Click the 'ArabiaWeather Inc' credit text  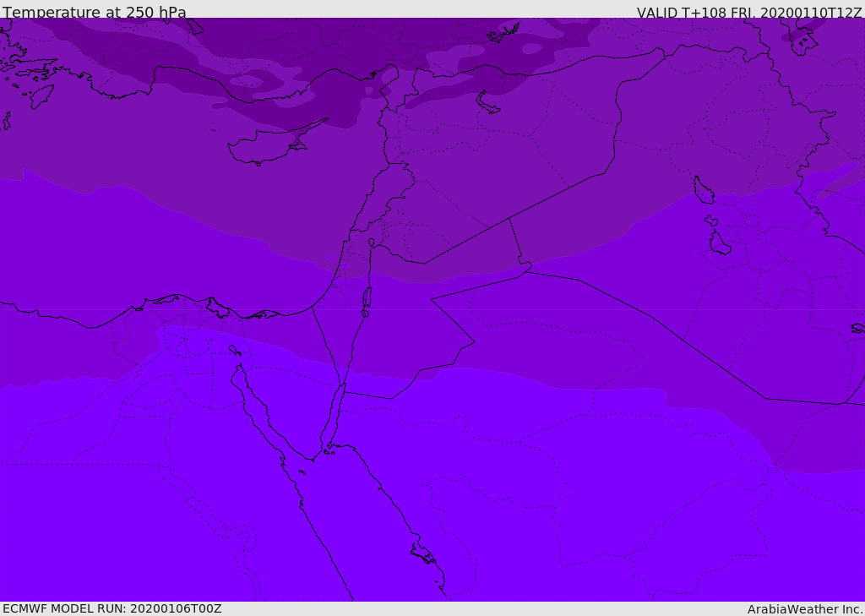(805, 609)
